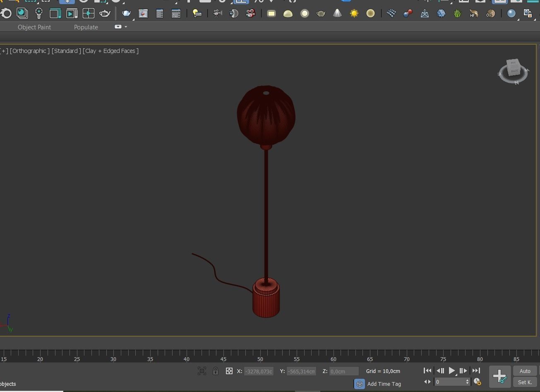Image resolution: width=540 pixels, height=392 pixels.
Task: Click the large Set Keys plus button
Action: coord(500,377)
